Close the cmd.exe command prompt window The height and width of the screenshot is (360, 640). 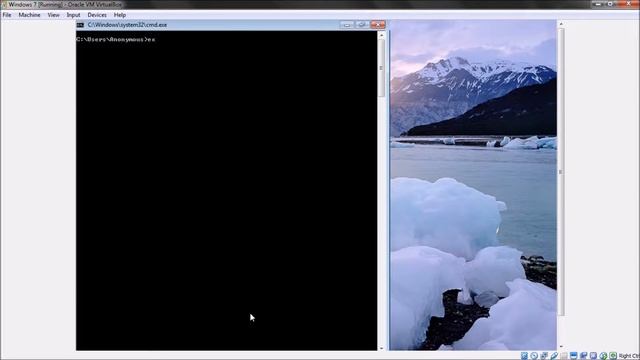[x=378, y=25]
